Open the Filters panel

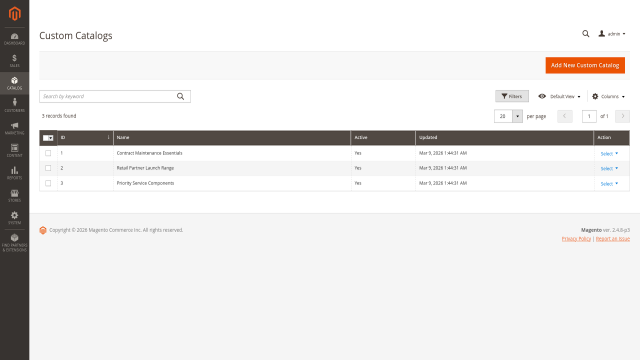(512, 96)
